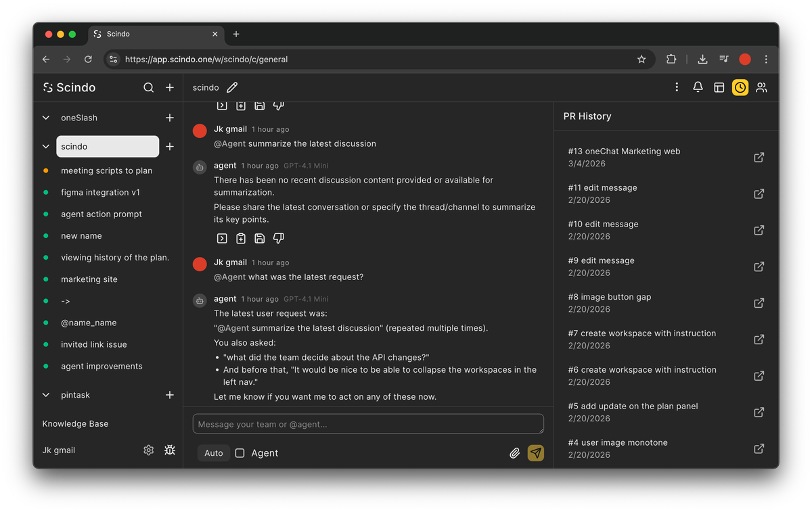Click the pencil edit icon beside scindo

point(232,87)
